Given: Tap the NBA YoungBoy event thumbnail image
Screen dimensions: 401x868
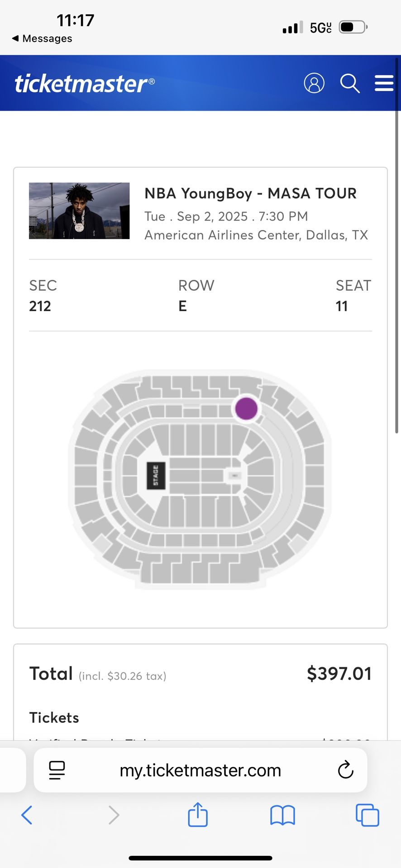Looking at the screenshot, I should point(79,210).
